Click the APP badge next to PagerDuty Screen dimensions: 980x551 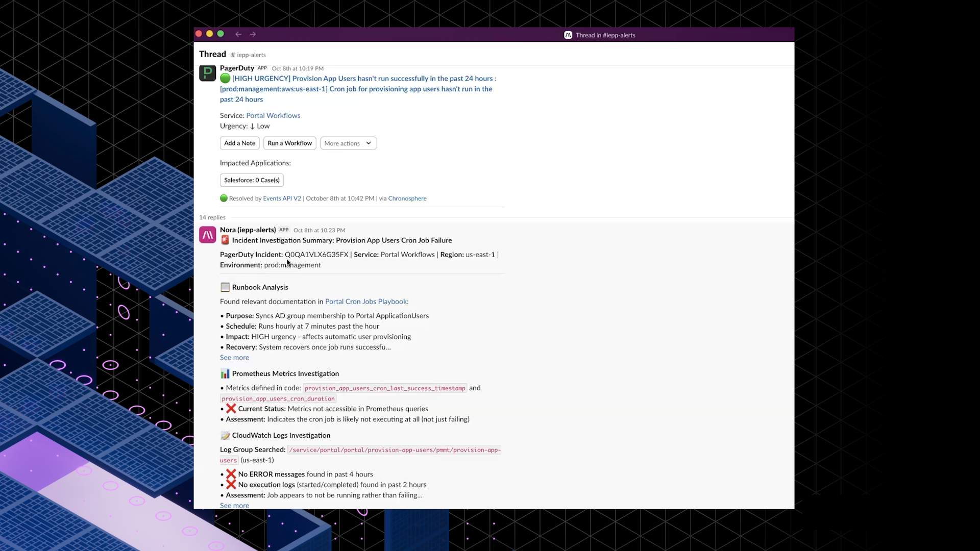click(x=262, y=68)
